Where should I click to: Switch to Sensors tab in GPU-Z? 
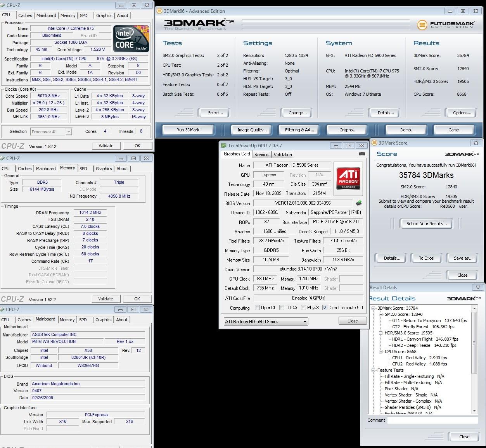(x=262, y=155)
